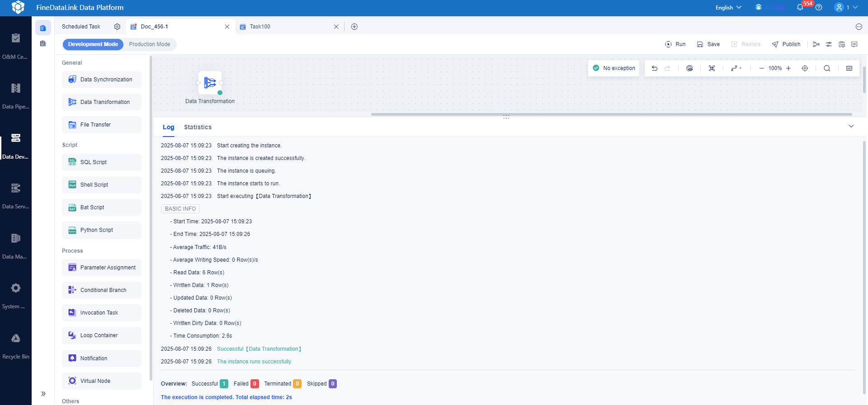Pick the SQL Script node
Screen dimensions: 868x405
click(102, 162)
